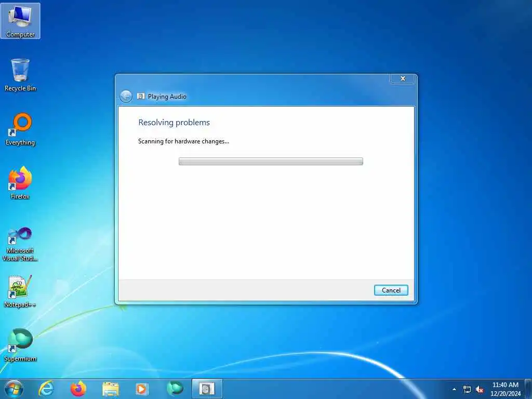Open Windows Explorer from the taskbar
Image resolution: width=532 pixels, height=399 pixels.
(110, 389)
